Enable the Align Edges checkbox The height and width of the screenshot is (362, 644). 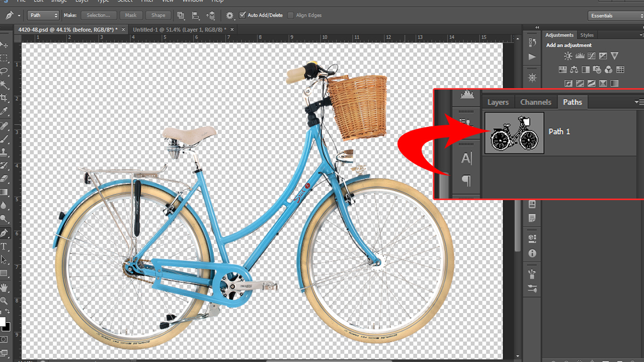pos(290,15)
